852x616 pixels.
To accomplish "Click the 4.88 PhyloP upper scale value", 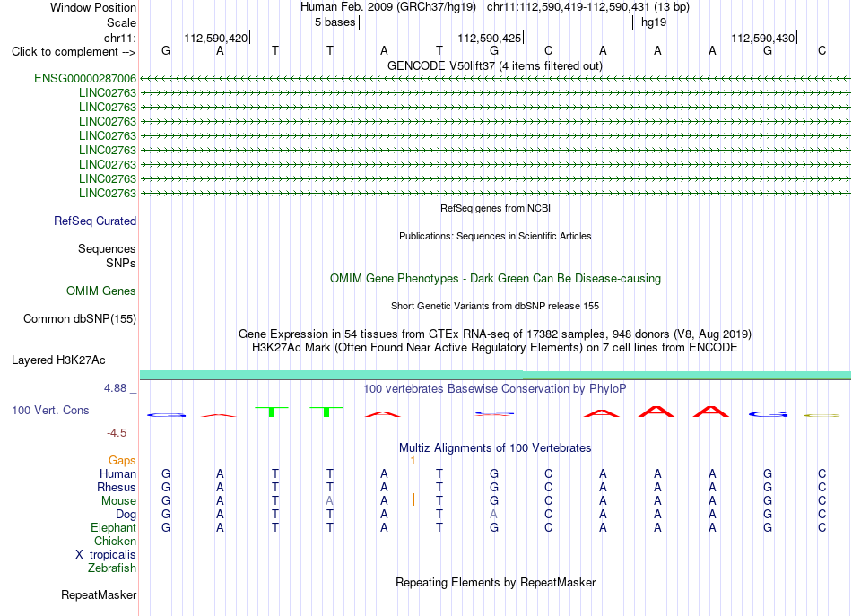I will 115,388.
